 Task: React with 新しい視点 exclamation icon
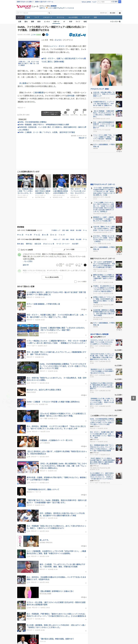point(83,112)
